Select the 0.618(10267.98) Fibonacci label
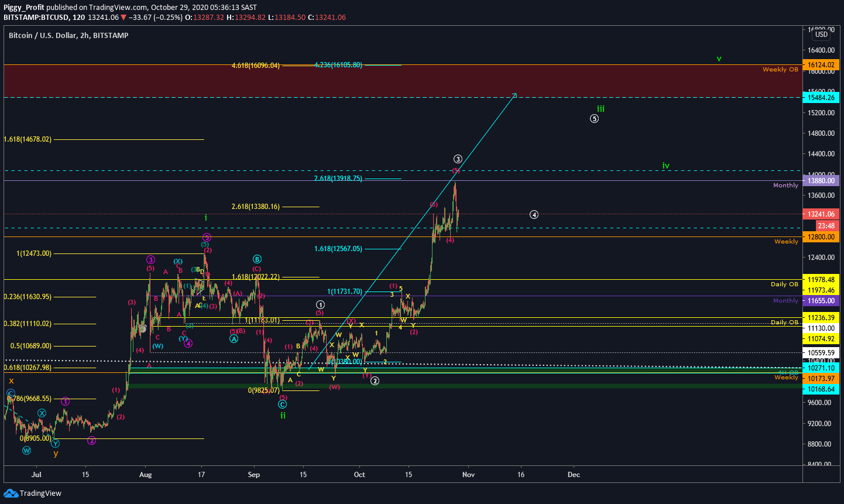The image size is (844, 504). tap(28, 368)
